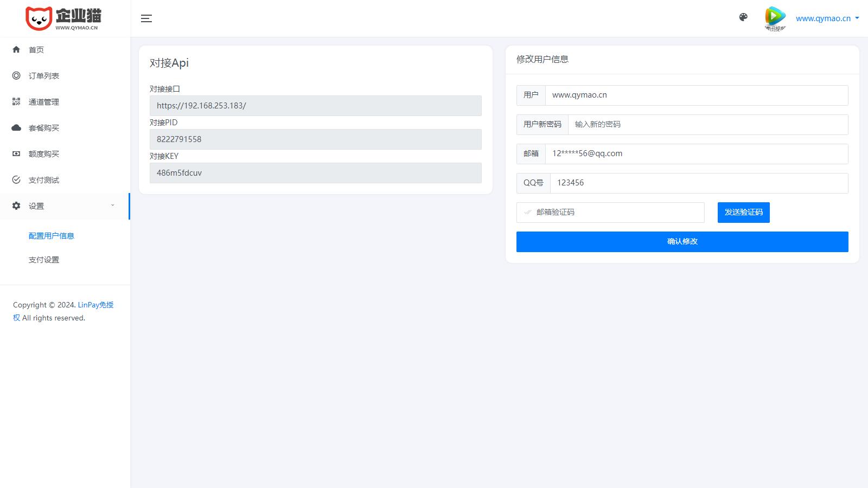Click the home icon beside 首页
This screenshot has width=868, height=488.
(16, 50)
